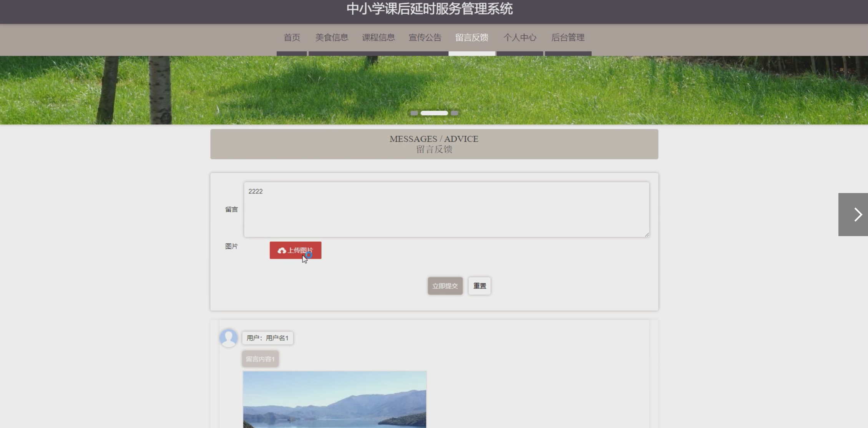Go to 后台管理 page
This screenshot has height=428, width=868.
568,38
